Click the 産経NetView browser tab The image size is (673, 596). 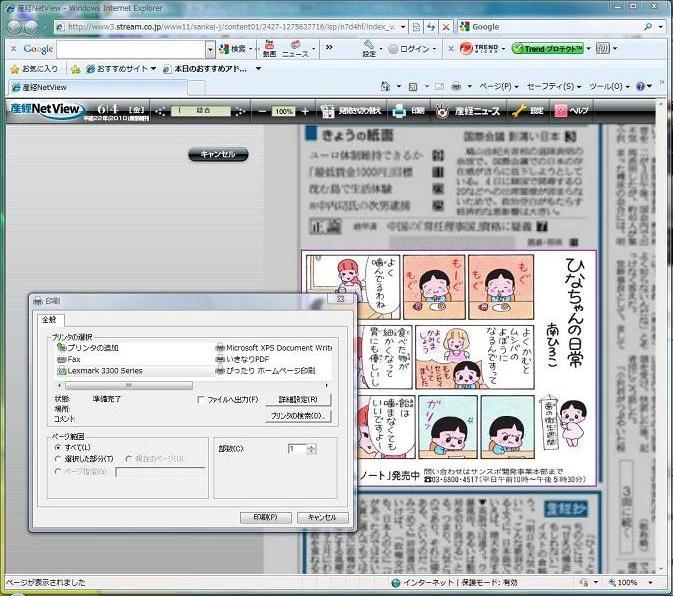(x=98, y=88)
